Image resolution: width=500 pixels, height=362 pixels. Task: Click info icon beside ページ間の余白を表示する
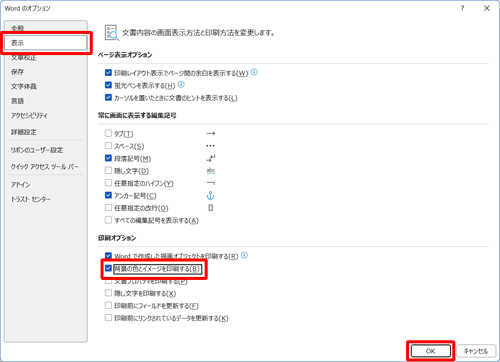(x=254, y=72)
